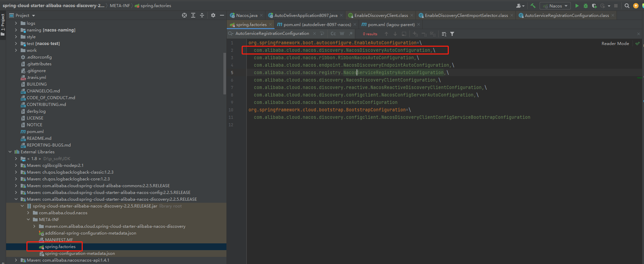Locate opened file with crosshair icon
This screenshot has width=644, height=264.
click(x=184, y=15)
